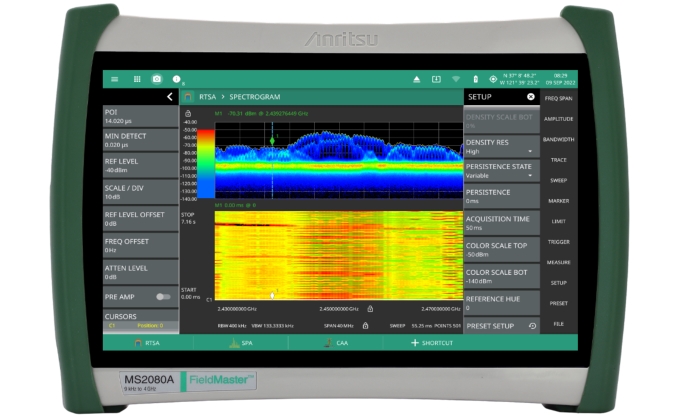The height and width of the screenshot is (415, 683).
Task: Open the FREQ SPAN menu
Action: click(x=558, y=98)
